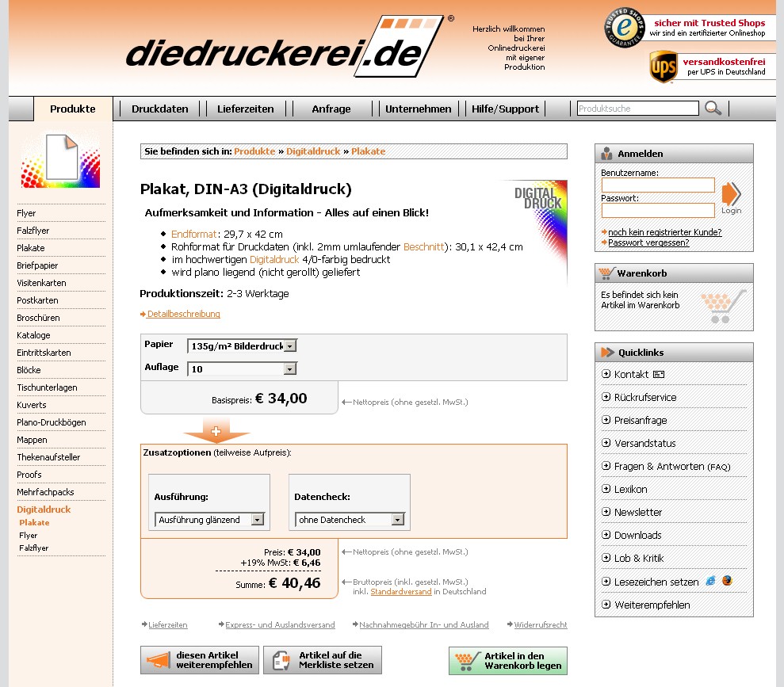This screenshot has width=784, height=687.
Task: Click the Trusted Shops guarantee seal
Action: pos(625,28)
